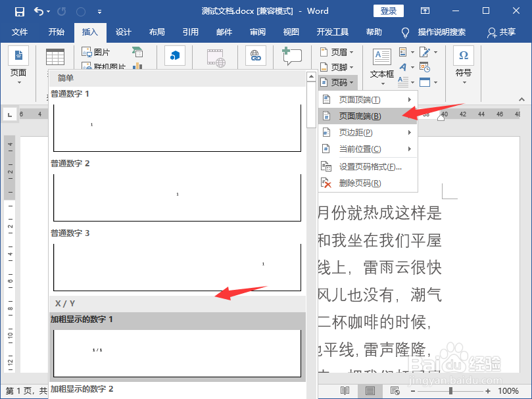The width and height of the screenshot is (532, 399).
Task: Insert date and time icon
Action: tap(425, 67)
